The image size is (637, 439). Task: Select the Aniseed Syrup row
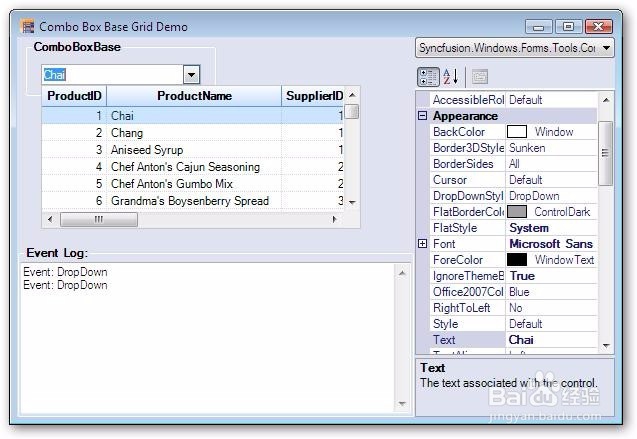tap(193, 150)
